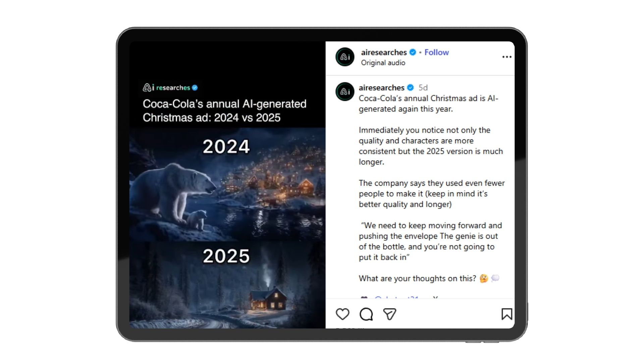Open more options three-dot menu

[507, 57]
